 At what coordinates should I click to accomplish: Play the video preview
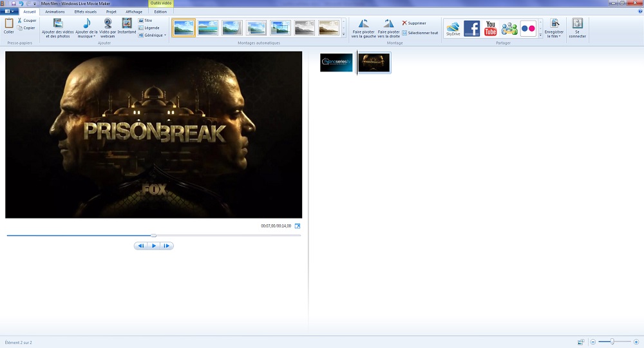154,246
